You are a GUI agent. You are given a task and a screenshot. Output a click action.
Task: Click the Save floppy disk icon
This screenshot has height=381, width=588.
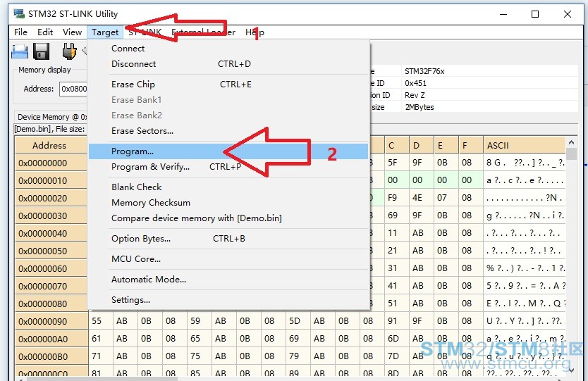click(42, 51)
